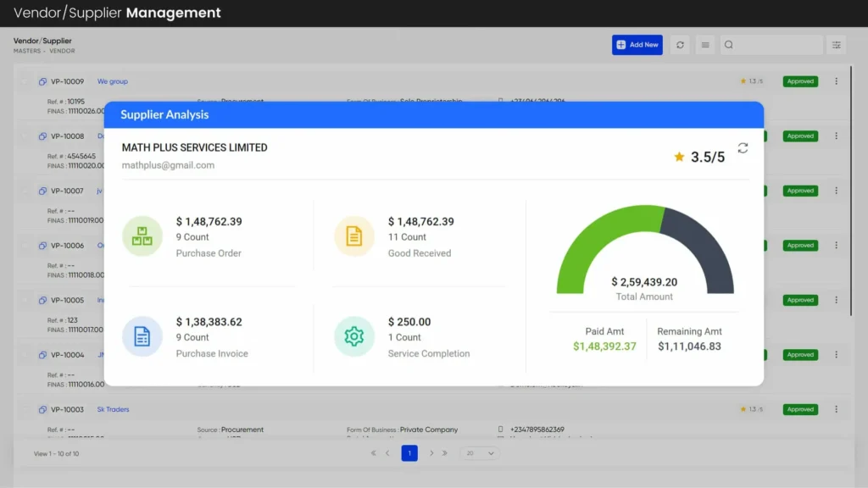Open the We group vendor link
This screenshot has width=868, height=488.
(112, 82)
